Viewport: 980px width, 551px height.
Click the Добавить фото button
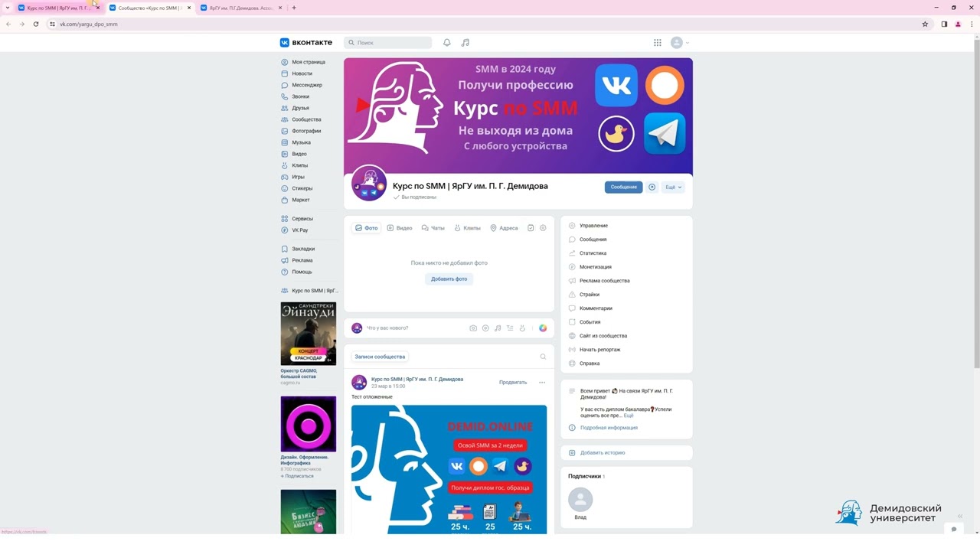pos(449,279)
